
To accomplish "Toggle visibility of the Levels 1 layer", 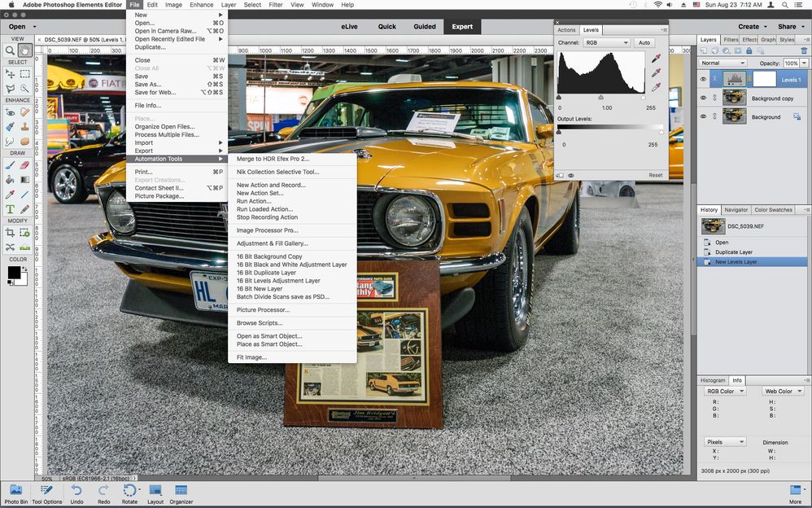I will pyautogui.click(x=704, y=79).
